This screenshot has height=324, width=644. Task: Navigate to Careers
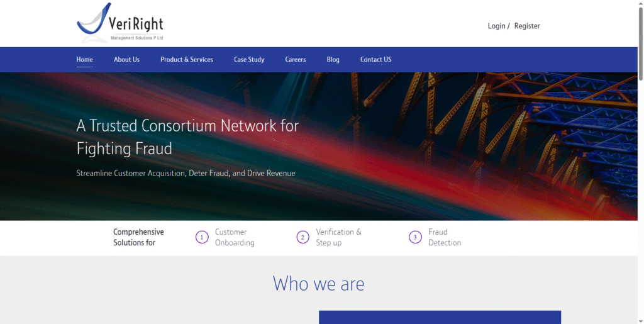click(x=296, y=60)
